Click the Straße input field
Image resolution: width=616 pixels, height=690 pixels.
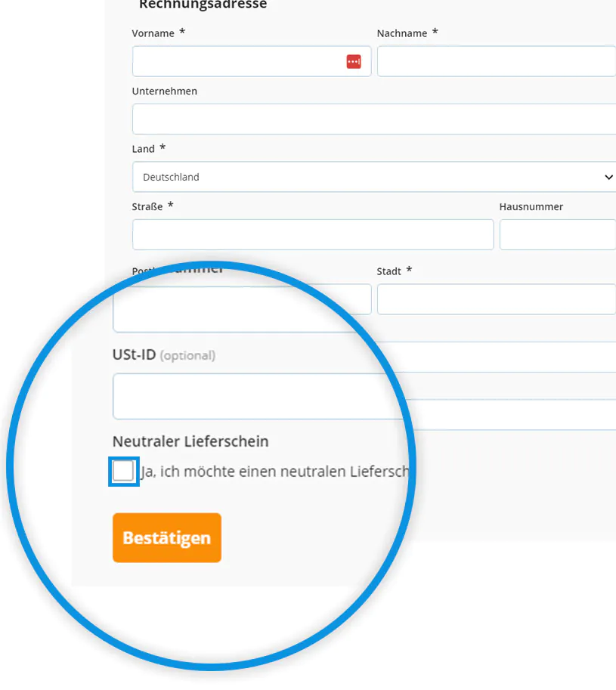(313, 235)
